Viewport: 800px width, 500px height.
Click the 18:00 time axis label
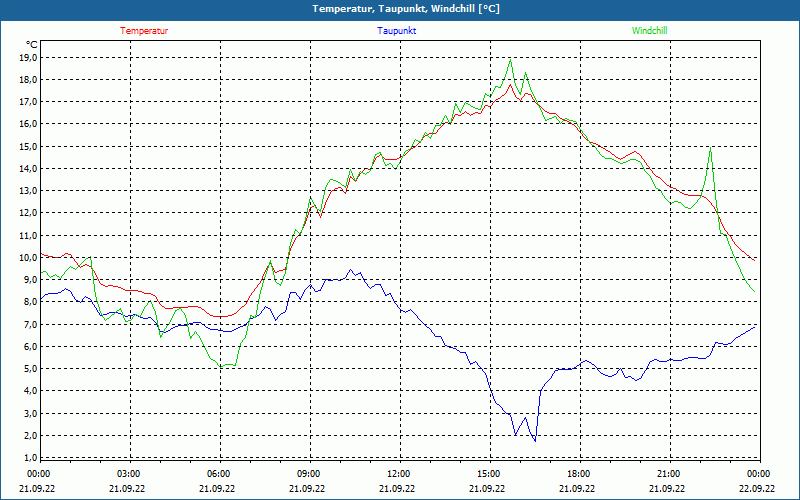coord(579,474)
